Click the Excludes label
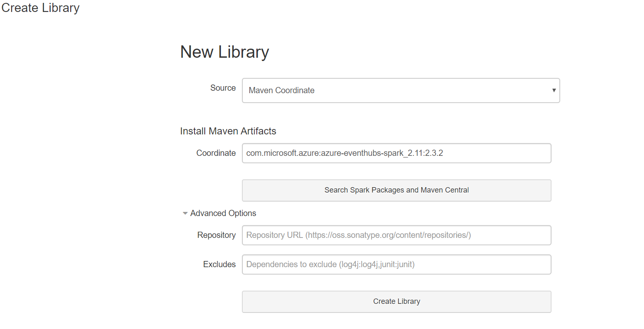This screenshot has height=329, width=644. click(x=219, y=264)
